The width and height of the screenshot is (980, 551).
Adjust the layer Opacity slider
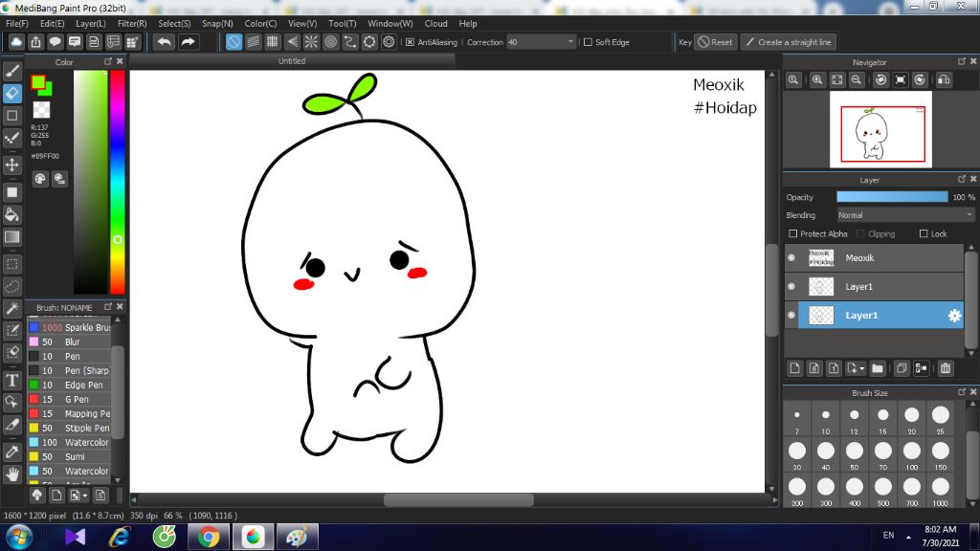click(x=892, y=197)
